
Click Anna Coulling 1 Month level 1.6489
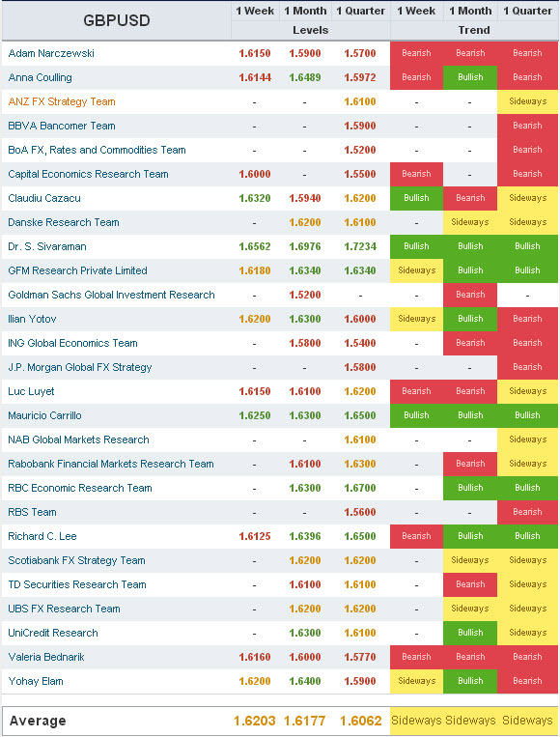pos(305,77)
